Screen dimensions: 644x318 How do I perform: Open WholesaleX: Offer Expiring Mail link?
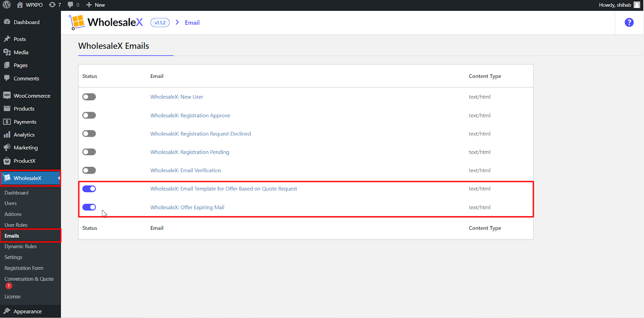(187, 207)
